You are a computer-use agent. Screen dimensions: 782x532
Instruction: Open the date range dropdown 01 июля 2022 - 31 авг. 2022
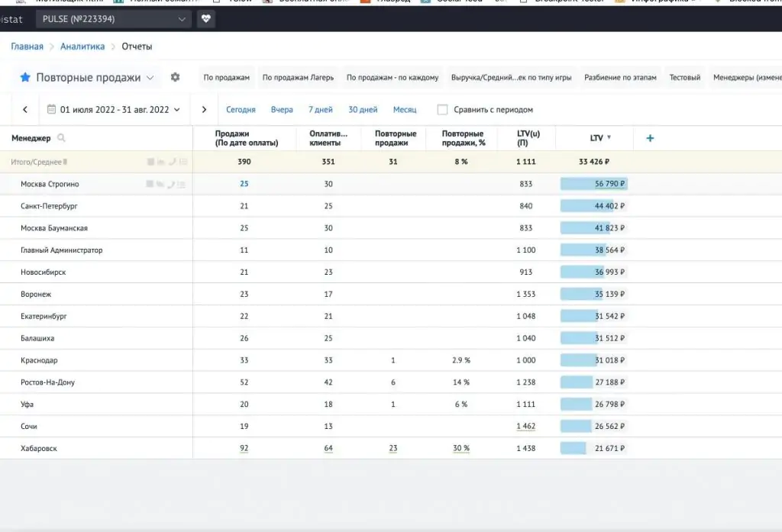click(114, 110)
